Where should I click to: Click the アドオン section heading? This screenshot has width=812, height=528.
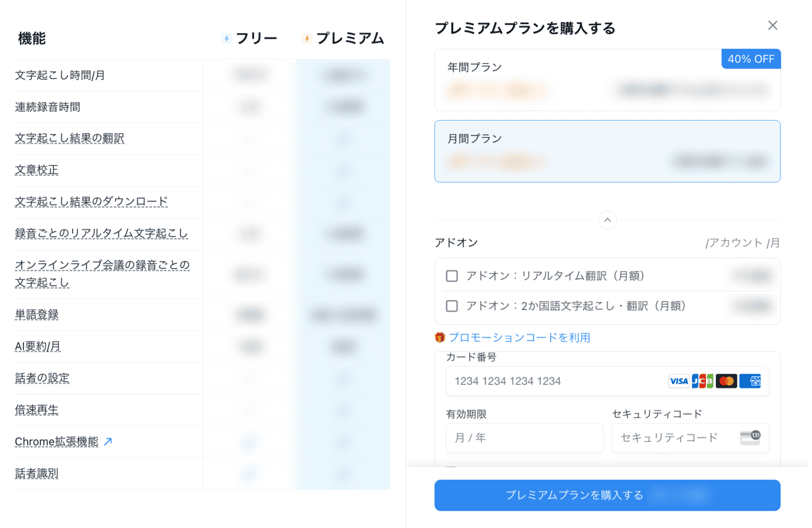pyautogui.click(x=456, y=243)
